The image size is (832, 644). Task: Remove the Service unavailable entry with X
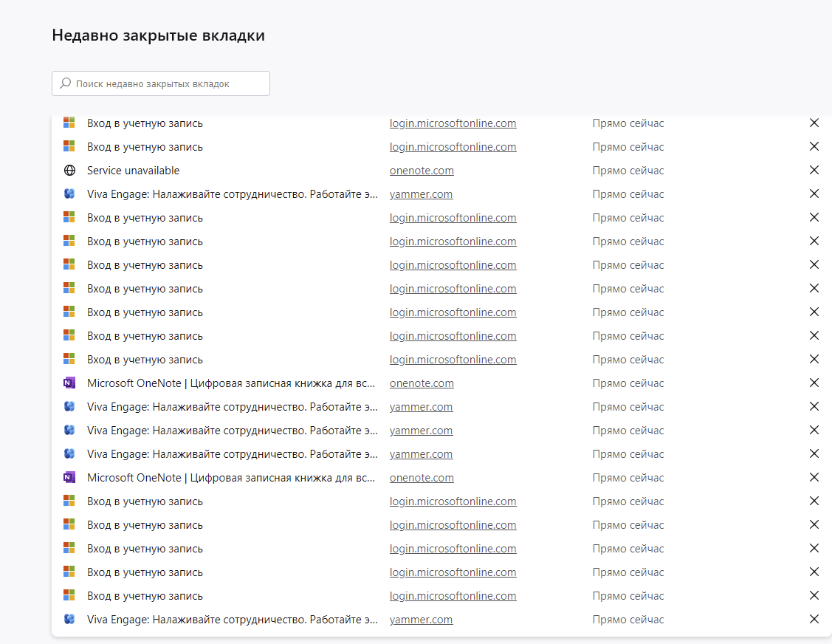coord(814,170)
